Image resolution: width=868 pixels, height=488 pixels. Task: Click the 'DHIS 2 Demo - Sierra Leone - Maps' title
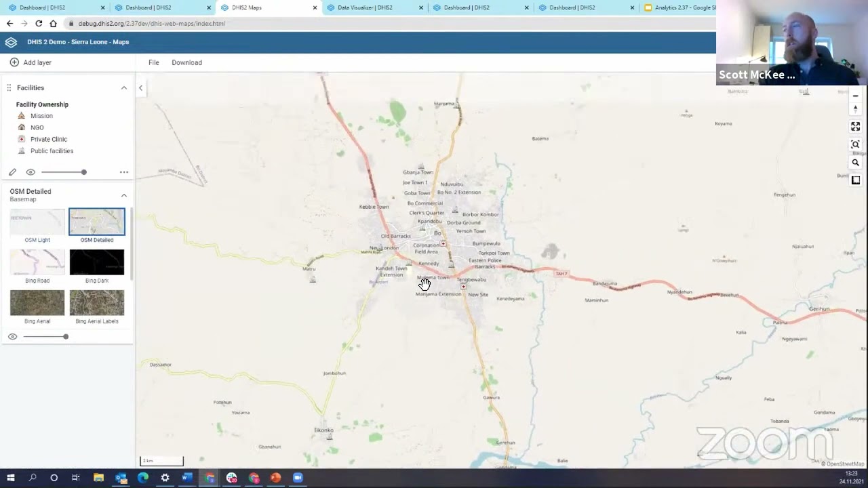point(78,42)
